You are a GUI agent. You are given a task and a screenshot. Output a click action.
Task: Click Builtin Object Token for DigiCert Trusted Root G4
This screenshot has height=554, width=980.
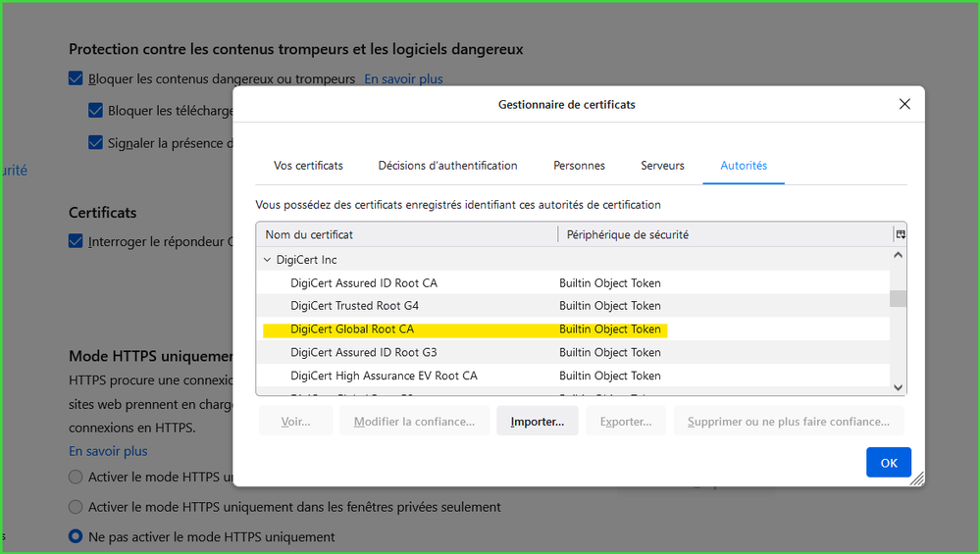tap(610, 306)
